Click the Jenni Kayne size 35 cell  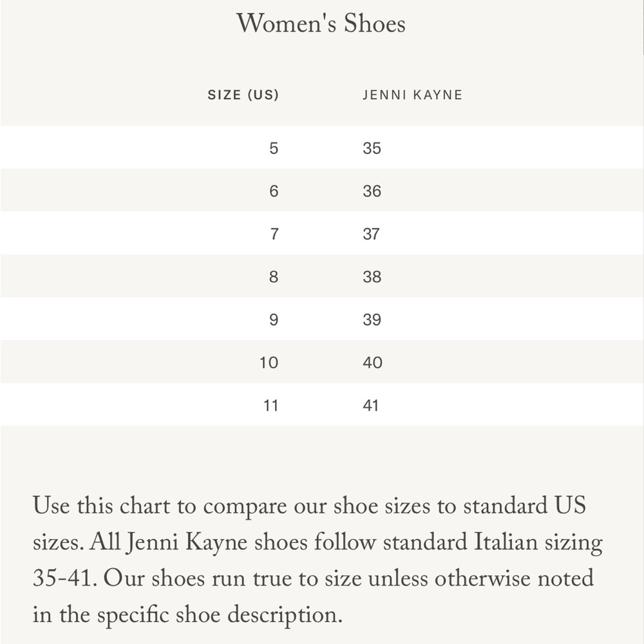[x=372, y=148]
